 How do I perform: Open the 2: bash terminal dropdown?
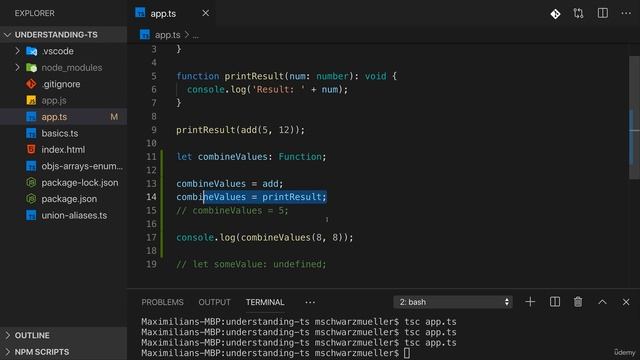click(x=453, y=302)
